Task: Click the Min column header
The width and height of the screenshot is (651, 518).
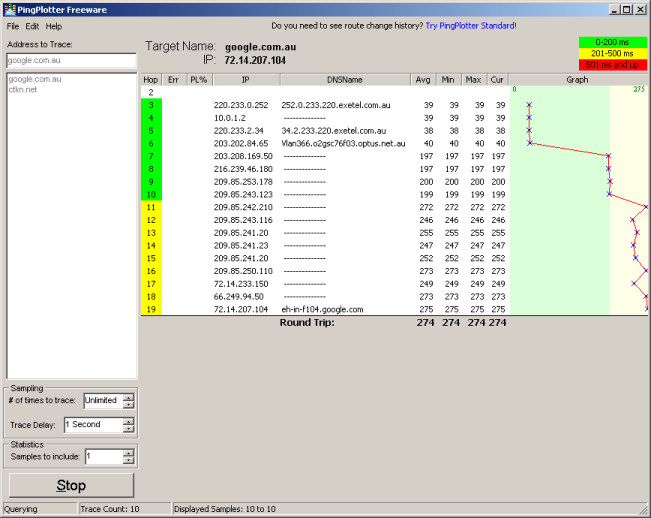Action: pyautogui.click(x=448, y=80)
